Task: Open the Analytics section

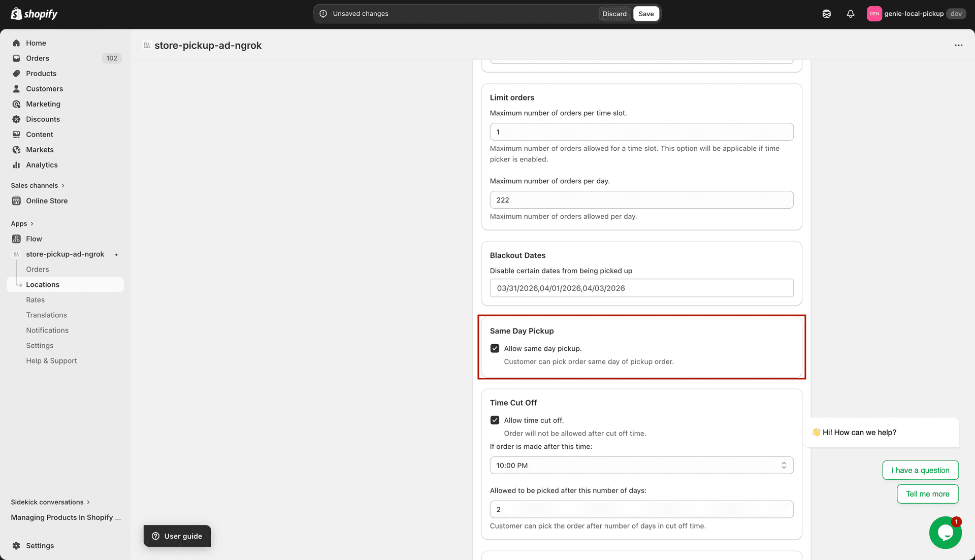Action: pyautogui.click(x=42, y=164)
